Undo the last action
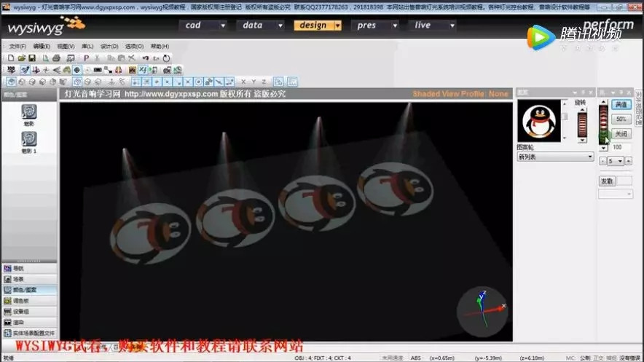The image size is (644, 362). 146,58
